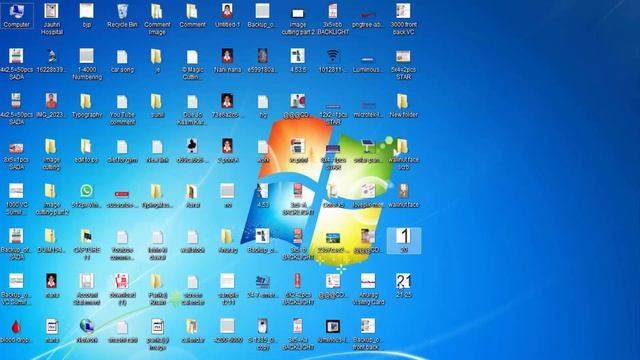The width and height of the screenshot is (640, 360).
Task: Select the solar pan... image icon
Action: point(368,151)
